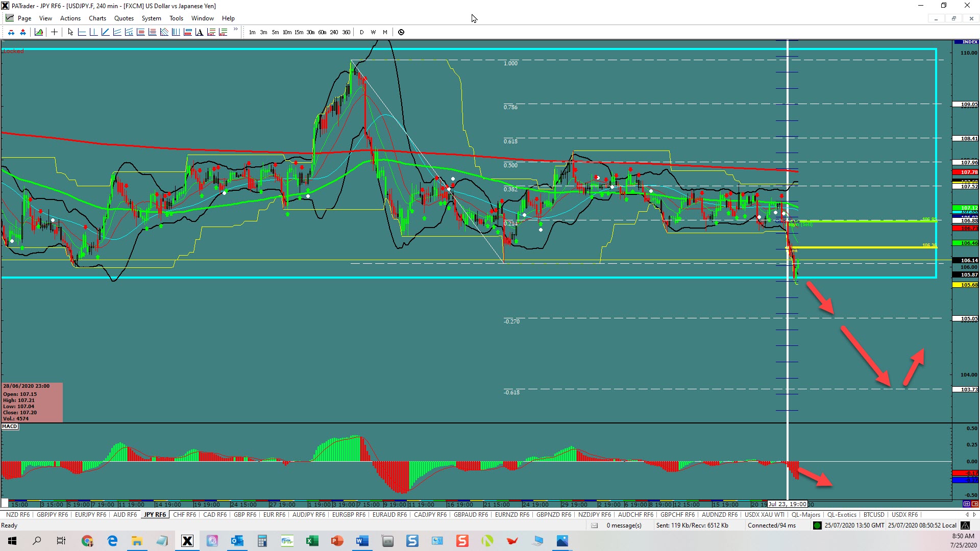980x551 pixels.
Task: Select the Fibonacci extension lines tool
Action: [x=152, y=32]
